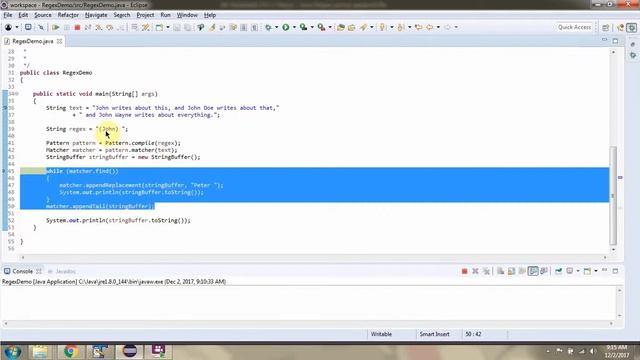Click the Terminate red square in Console

[x=464, y=271]
